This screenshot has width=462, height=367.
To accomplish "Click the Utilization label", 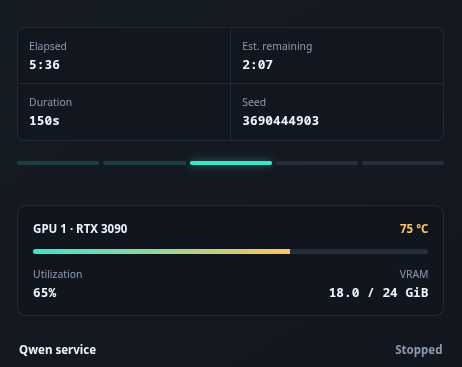I will pos(58,274).
